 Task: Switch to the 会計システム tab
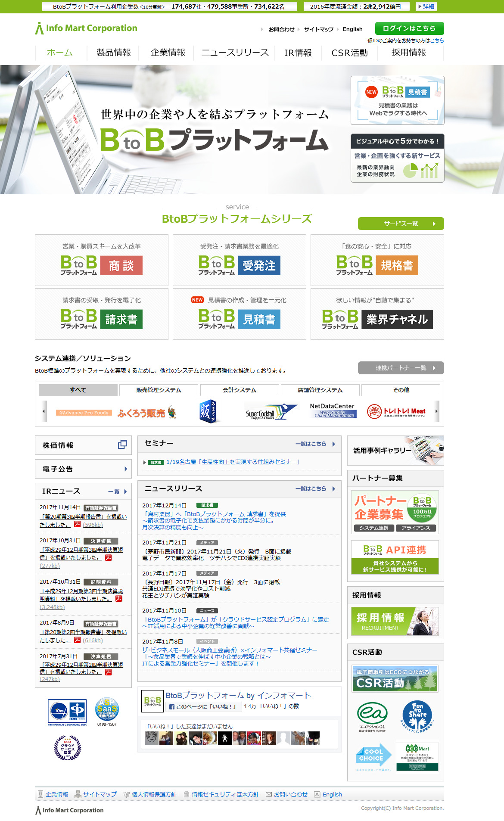(240, 390)
